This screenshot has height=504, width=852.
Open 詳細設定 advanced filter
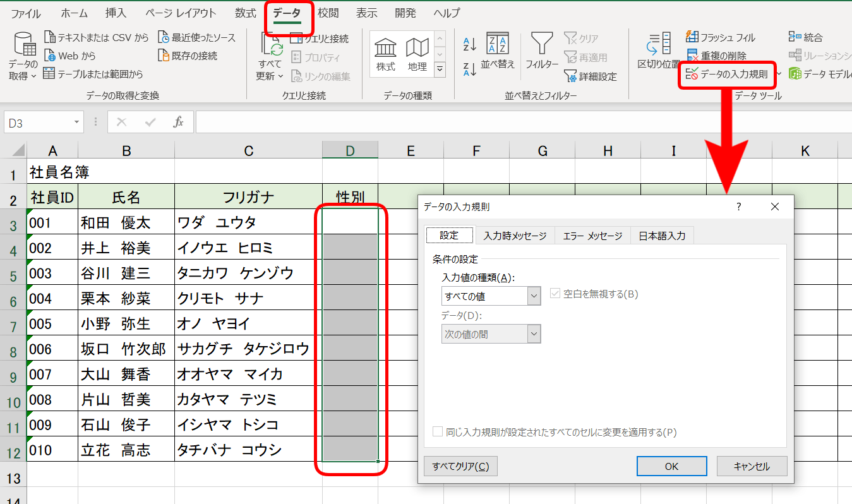[590, 77]
